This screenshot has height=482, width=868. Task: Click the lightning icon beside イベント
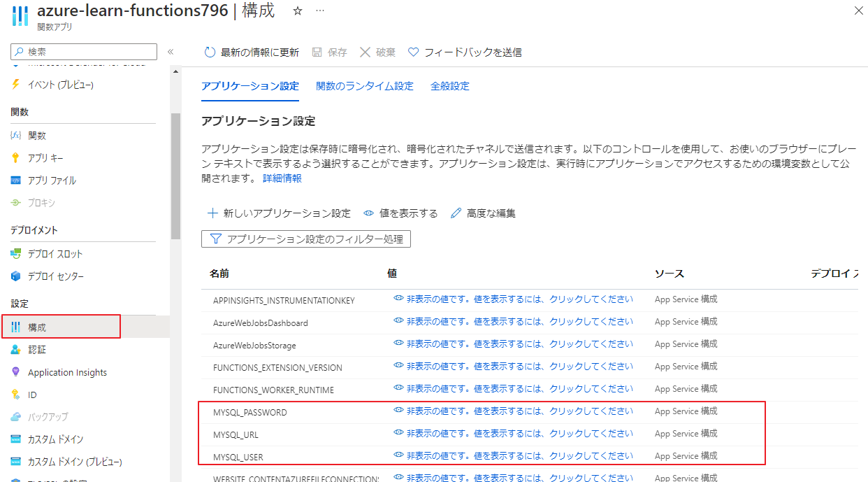[16, 85]
